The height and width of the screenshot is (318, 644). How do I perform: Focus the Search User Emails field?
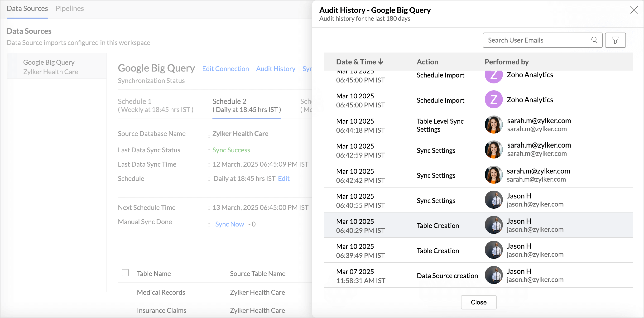542,40
